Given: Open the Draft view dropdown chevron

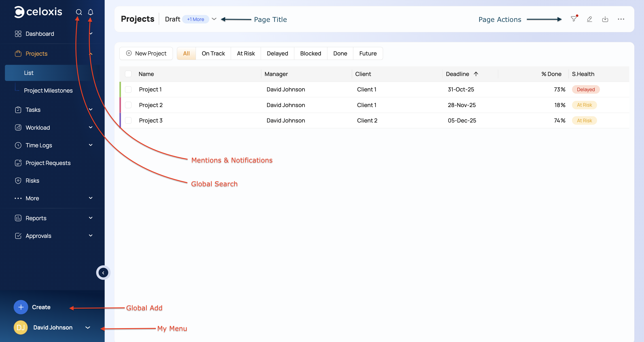Looking at the screenshot, I should (x=214, y=19).
